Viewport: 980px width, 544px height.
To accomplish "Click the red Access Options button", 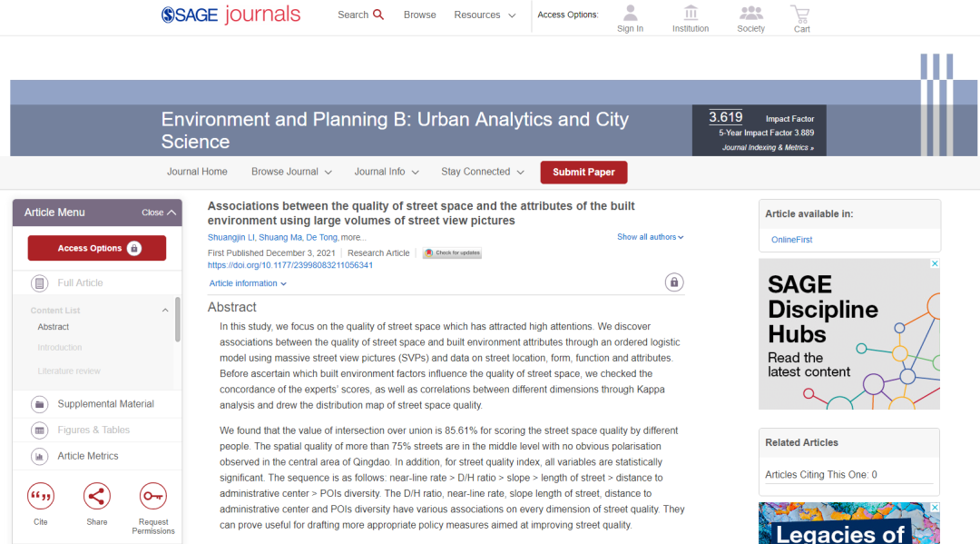I will (x=97, y=248).
